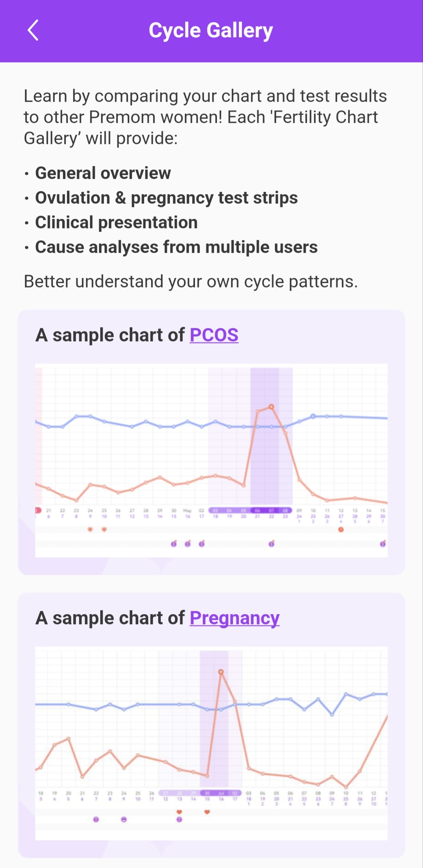Tap the Pregnancy sample chart image
The image size is (423, 868).
coord(211,743)
